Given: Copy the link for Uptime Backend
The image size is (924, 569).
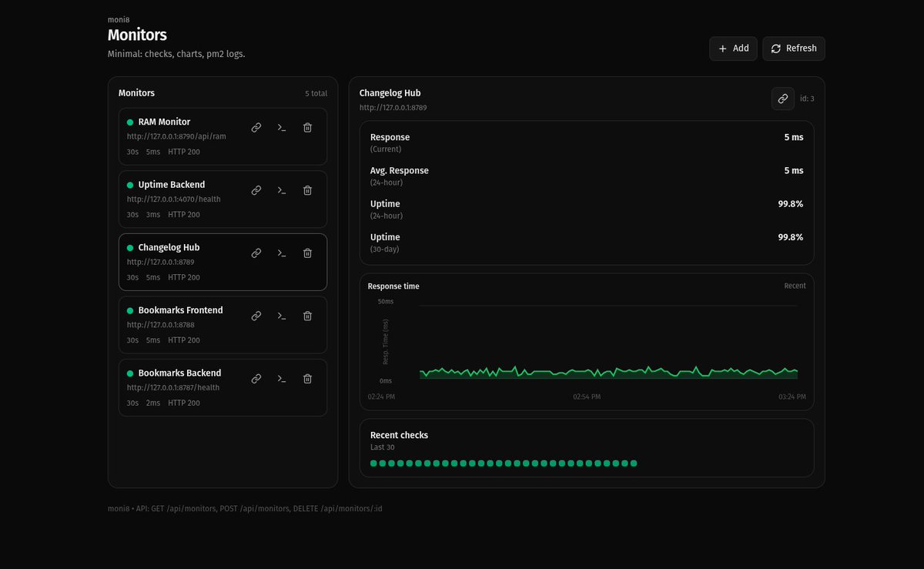Looking at the screenshot, I should coord(256,189).
